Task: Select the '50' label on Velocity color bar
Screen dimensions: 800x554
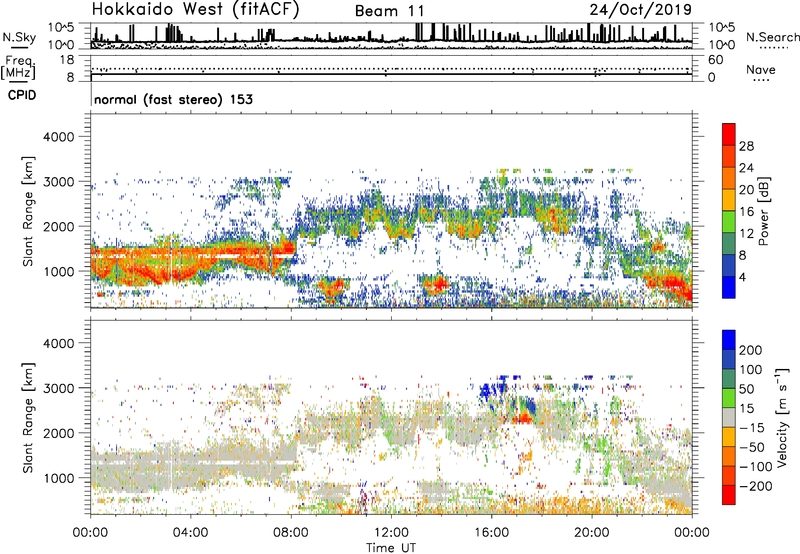Action: pyautogui.click(x=746, y=389)
